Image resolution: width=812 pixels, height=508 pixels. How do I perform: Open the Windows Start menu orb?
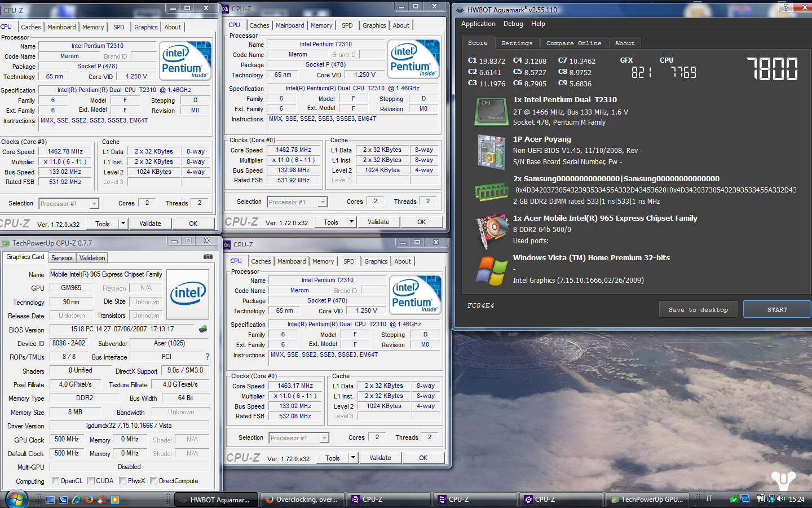[16, 499]
